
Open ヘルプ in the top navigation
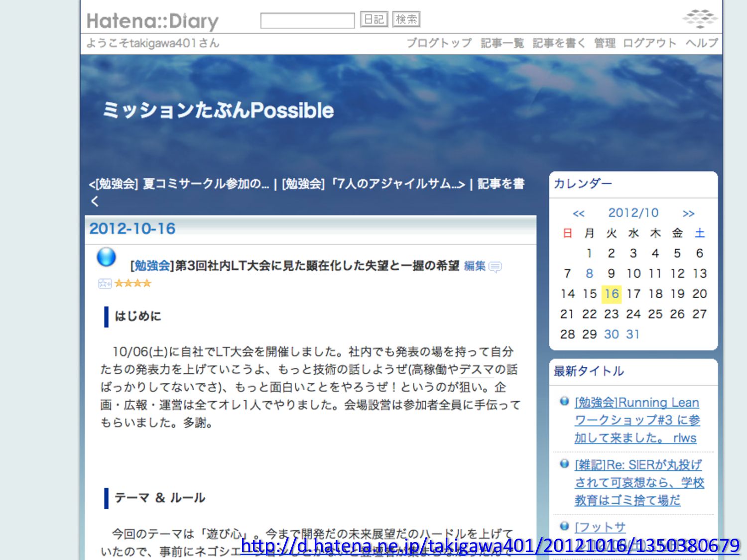702,43
